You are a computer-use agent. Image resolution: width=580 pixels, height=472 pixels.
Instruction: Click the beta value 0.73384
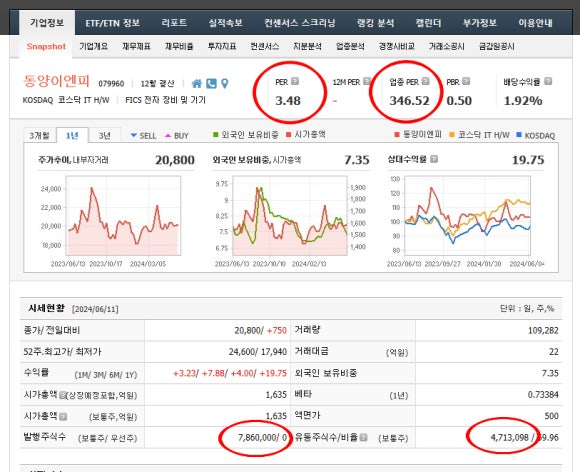tap(543, 395)
